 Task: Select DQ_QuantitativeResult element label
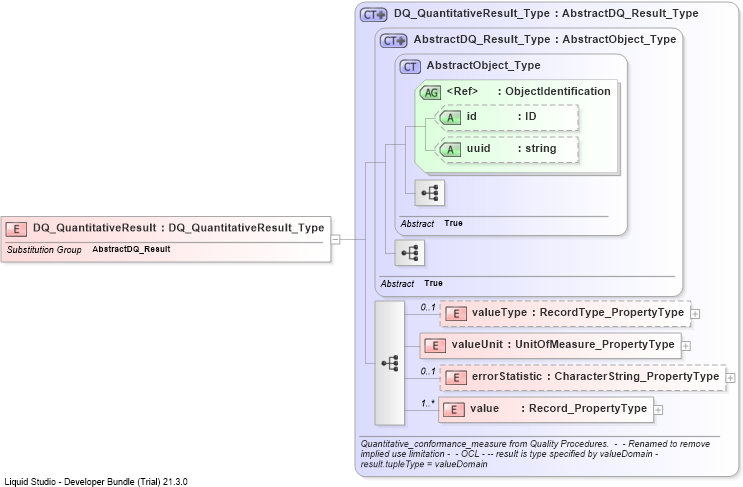(x=179, y=228)
